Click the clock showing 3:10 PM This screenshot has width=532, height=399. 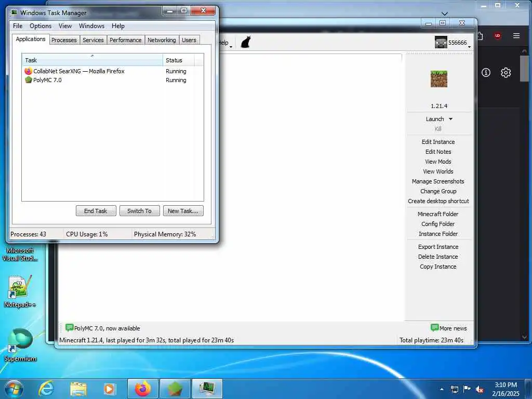tap(506, 385)
